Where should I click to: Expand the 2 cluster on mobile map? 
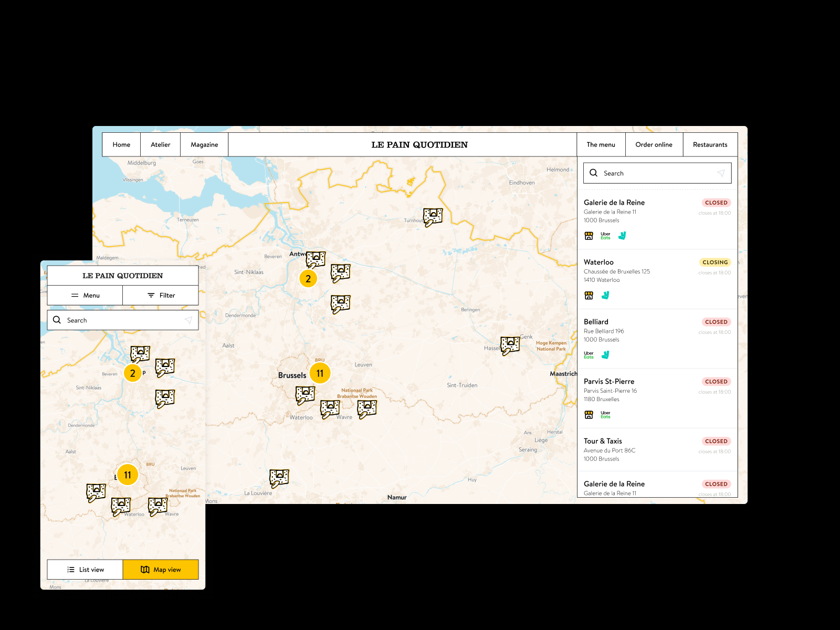pos(133,373)
